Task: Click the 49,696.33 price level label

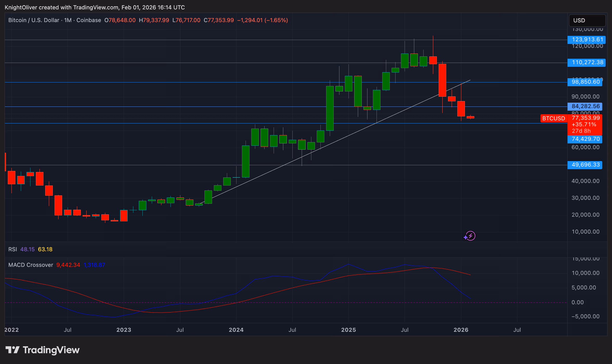Action: [x=585, y=165]
